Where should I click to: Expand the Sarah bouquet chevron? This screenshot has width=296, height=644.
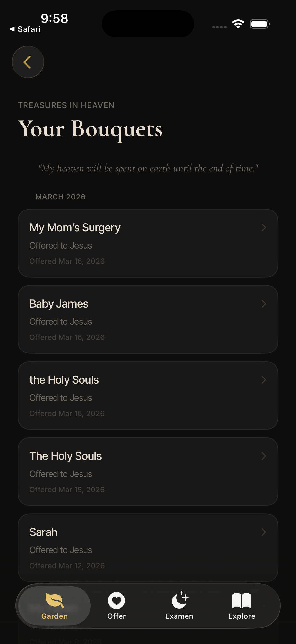click(264, 532)
